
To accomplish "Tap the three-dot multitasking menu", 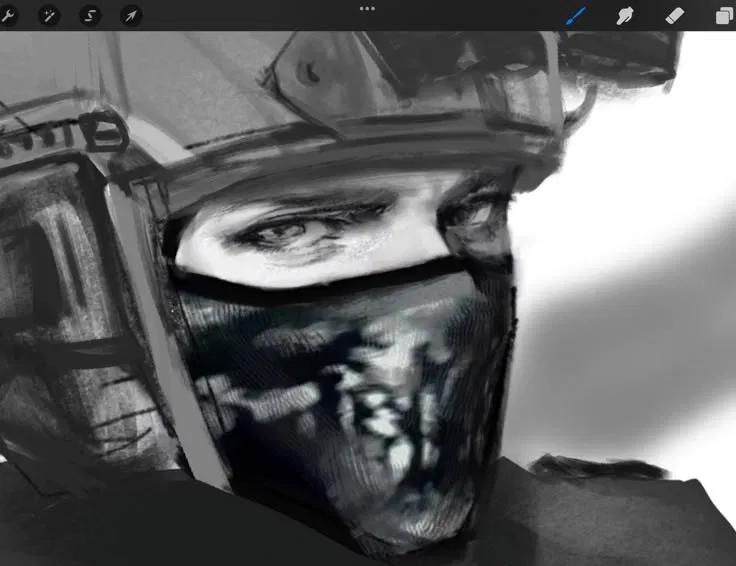I will (x=367, y=8).
